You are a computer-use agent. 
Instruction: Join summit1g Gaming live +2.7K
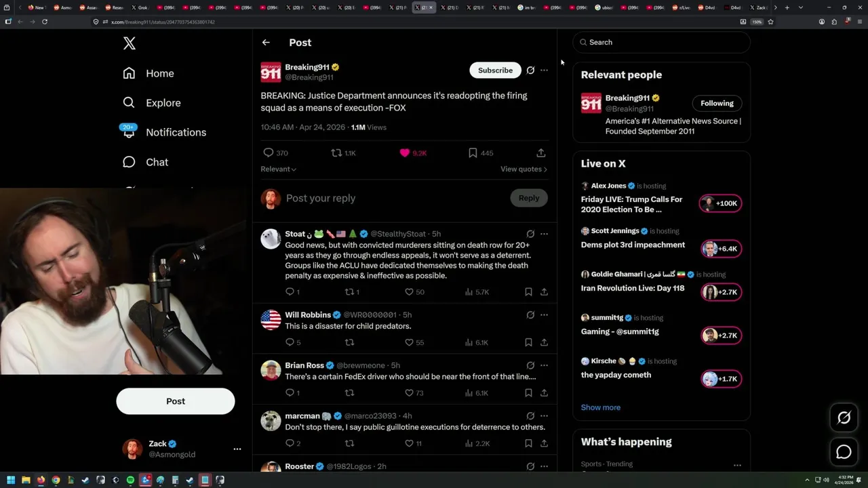coord(721,335)
